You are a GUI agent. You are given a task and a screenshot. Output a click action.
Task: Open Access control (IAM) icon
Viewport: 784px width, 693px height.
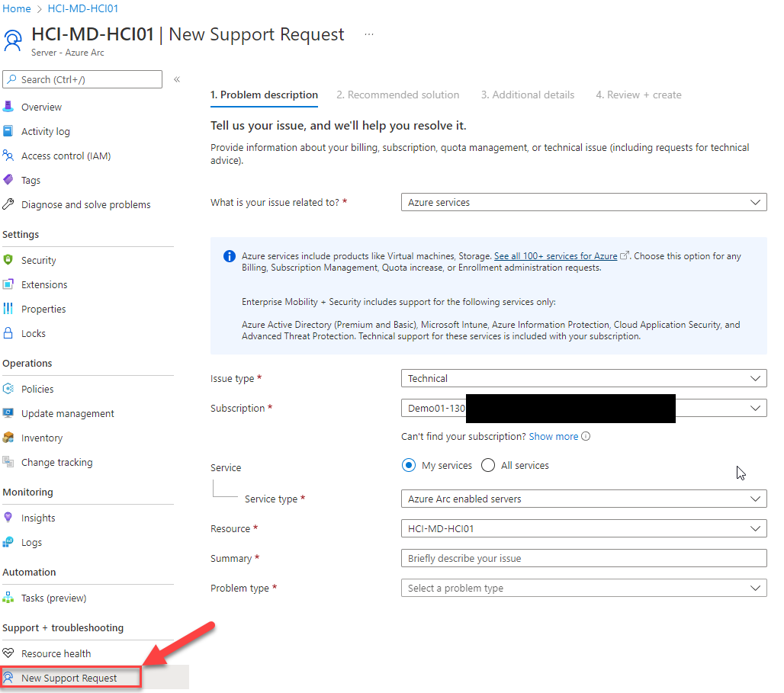(x=8, y=156)
